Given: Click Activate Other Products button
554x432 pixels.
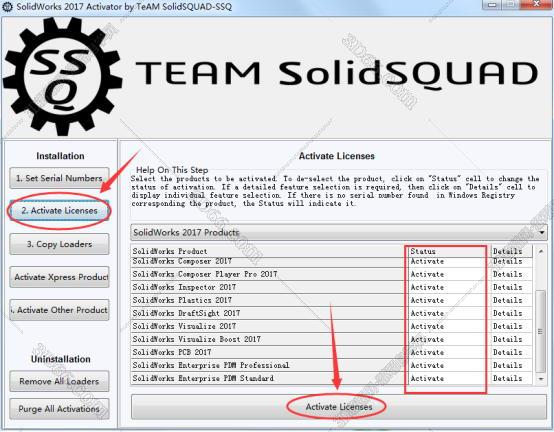Looking at the screenshot, I should coord(59,310).
